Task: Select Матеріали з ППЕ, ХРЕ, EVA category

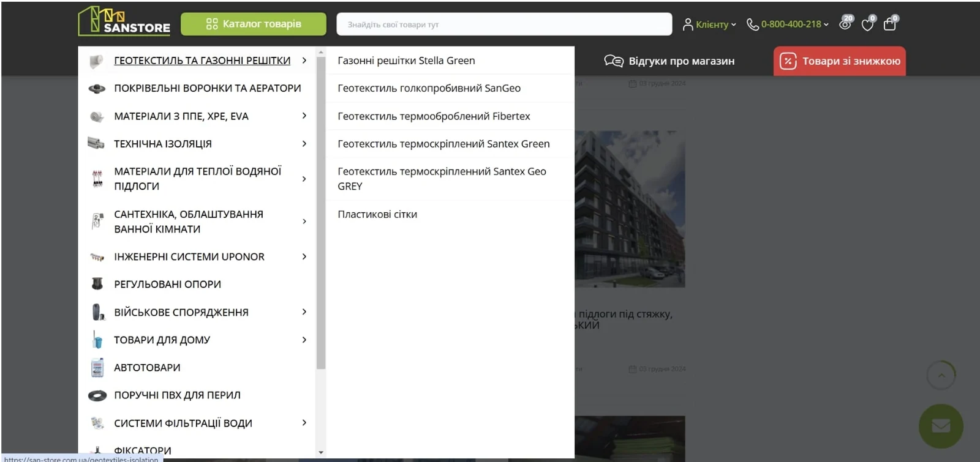Action: point(181,116)
